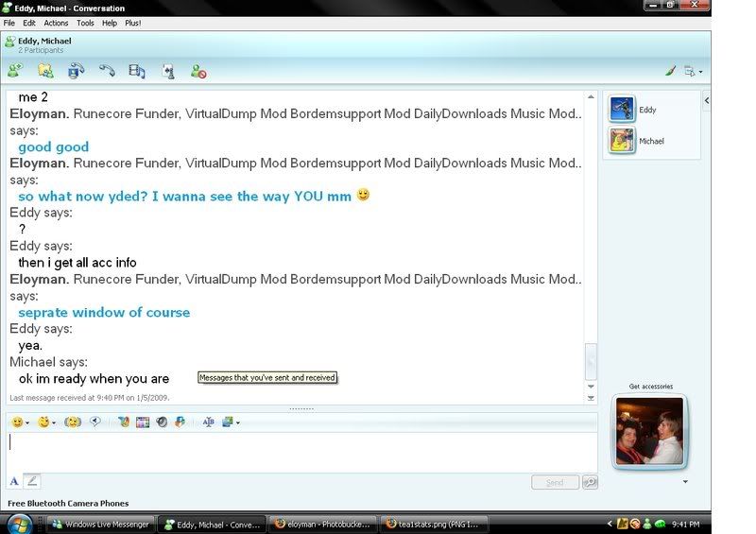This screenshot has height=534, width=756.
Task: Open the Edit menu
Action: pos(29,23)
